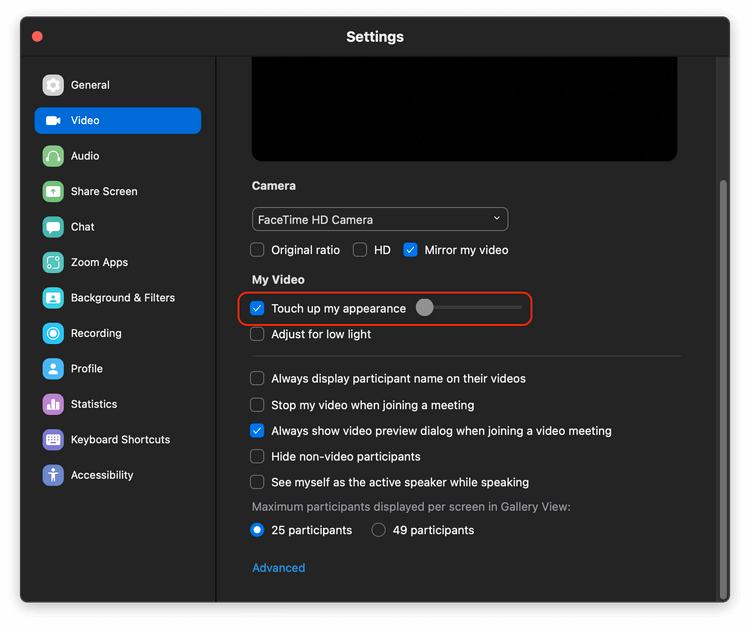750x626 pixels.
Task: Click the General gear icon
Action: click(53, 85)
